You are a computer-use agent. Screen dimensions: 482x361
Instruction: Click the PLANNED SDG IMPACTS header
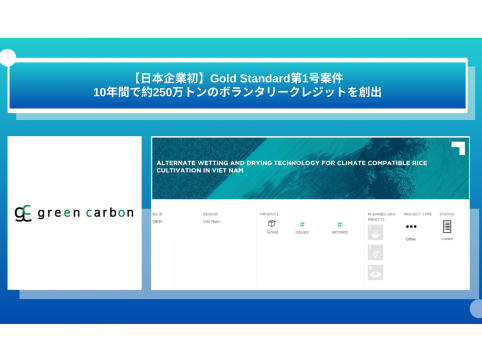[381, 217]
